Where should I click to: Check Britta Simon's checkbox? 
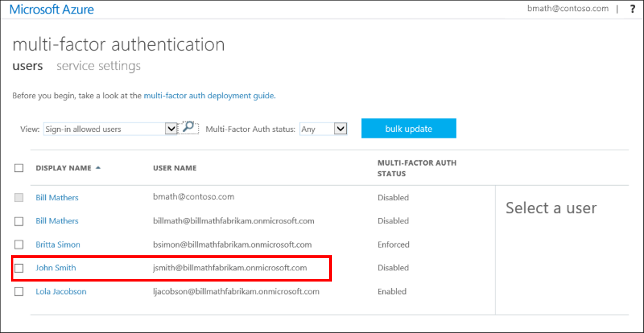19,244
